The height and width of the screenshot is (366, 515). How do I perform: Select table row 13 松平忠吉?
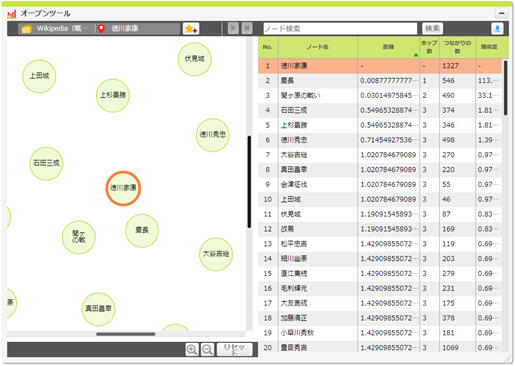tap(380, 244)
